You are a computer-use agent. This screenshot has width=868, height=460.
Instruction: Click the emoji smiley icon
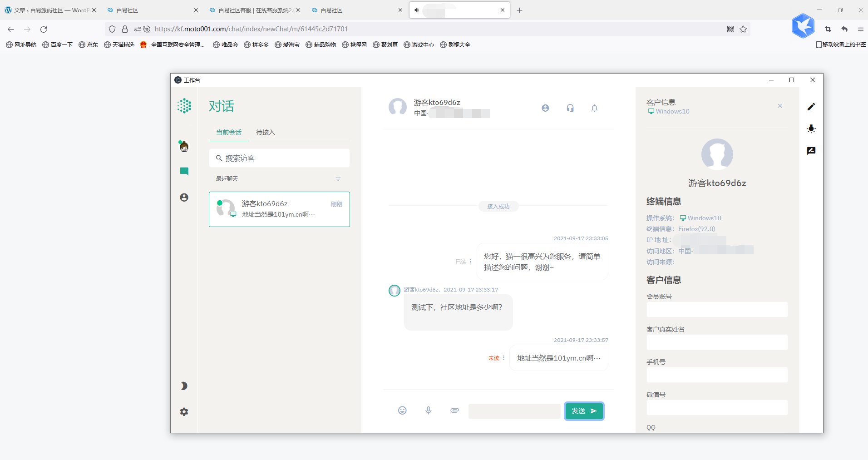coord(402,411)
